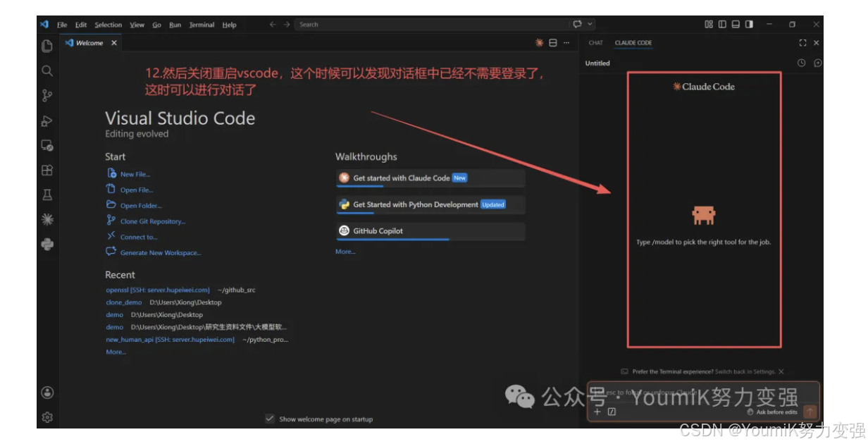Go back with the left navigation arrow
This screenshot has height=444, width=868.
click(x=273, y=25)
